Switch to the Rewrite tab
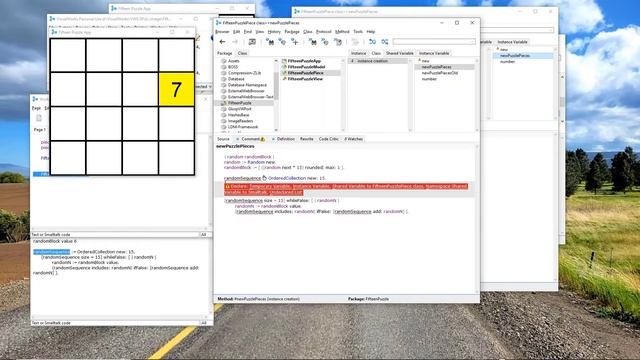Image resolution: width=640 pixels, height=360 pixels. [307, 139]
